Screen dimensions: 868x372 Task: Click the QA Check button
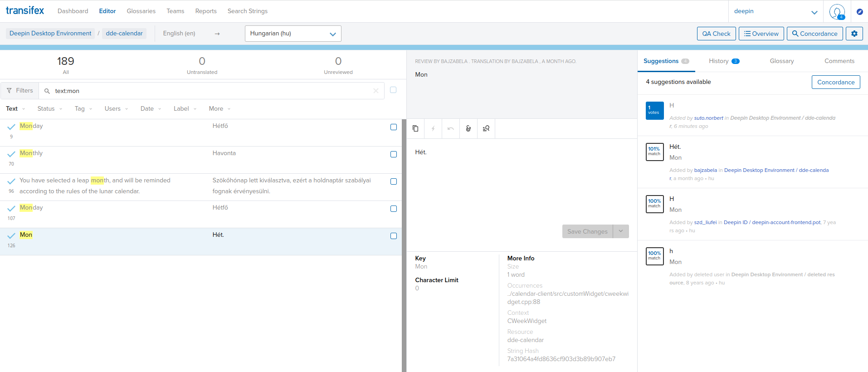pyautogui.click(x=716, y=34)
